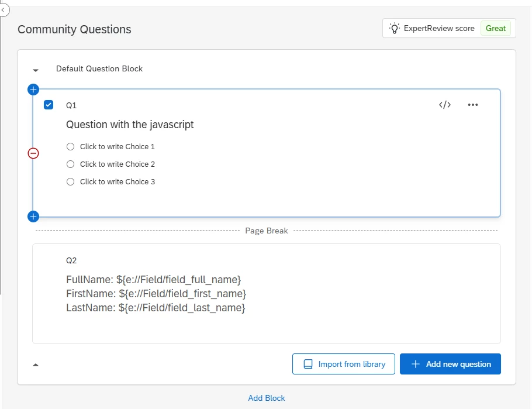Edit the "Question with the javascript" text
This screenshot has width=532, height=409.
point(130,125)
